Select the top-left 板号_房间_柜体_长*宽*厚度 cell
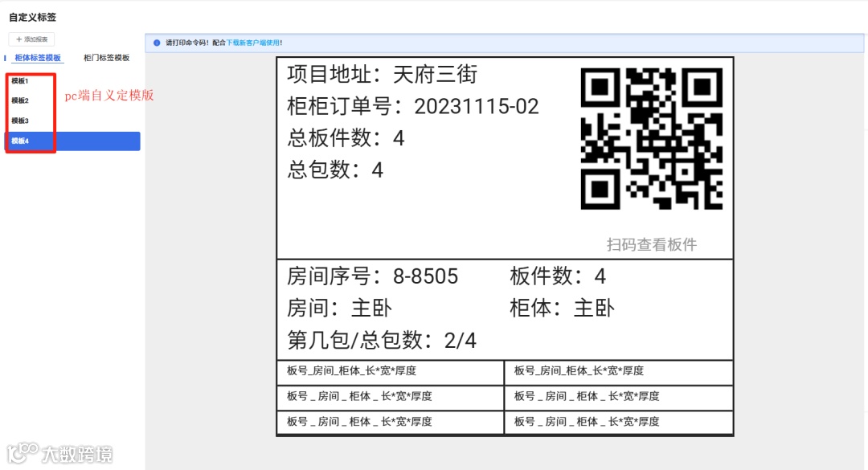This screenshot has width=868, height=470. click(391, 372)
